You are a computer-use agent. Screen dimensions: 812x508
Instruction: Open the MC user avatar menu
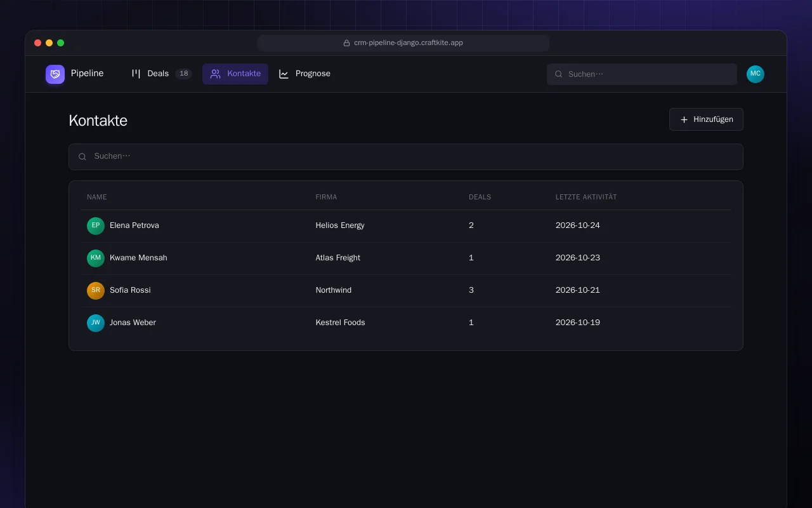click(756, 74)
